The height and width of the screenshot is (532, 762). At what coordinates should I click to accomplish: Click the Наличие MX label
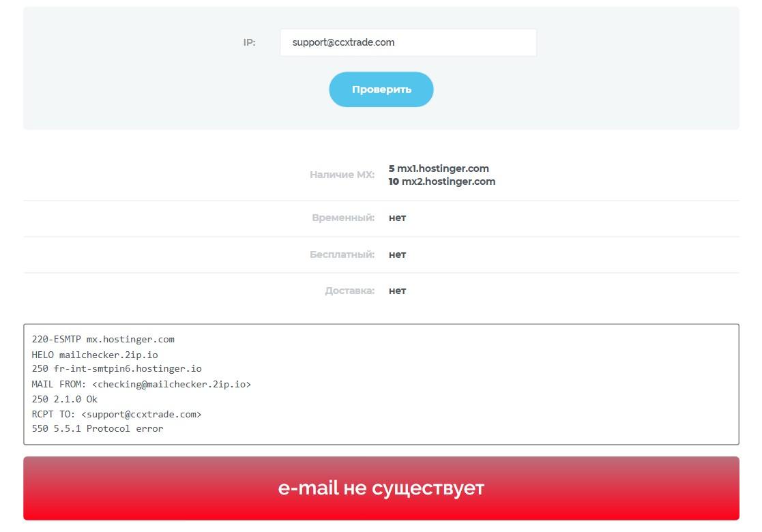[342, 175]
